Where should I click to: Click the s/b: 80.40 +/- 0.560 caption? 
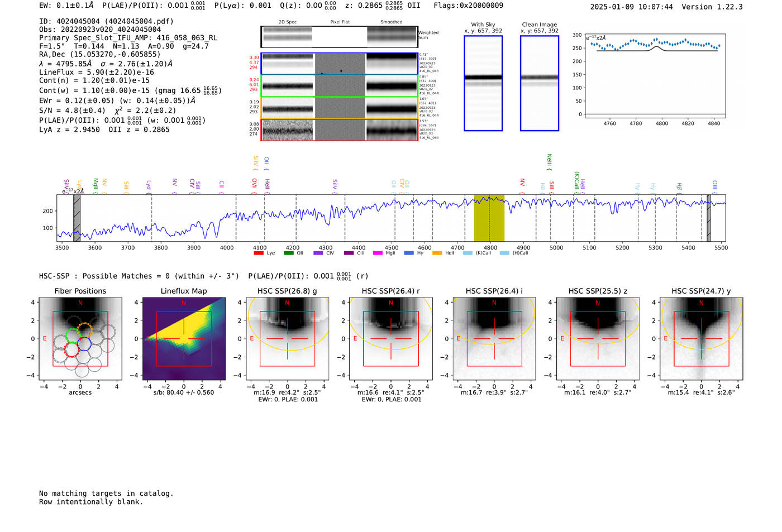[x=184, y=392]
